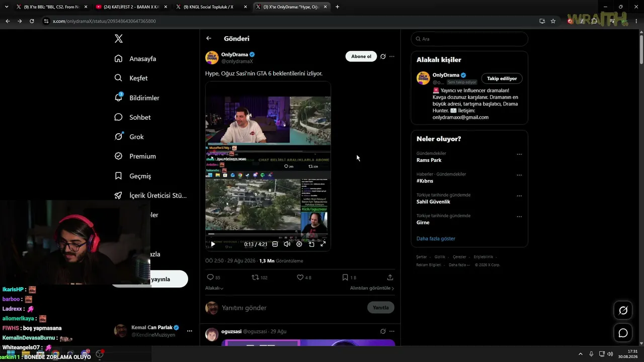Open Keşfet in the sidebar
This screenshot has width=644, height=362.
coord(131,78)
